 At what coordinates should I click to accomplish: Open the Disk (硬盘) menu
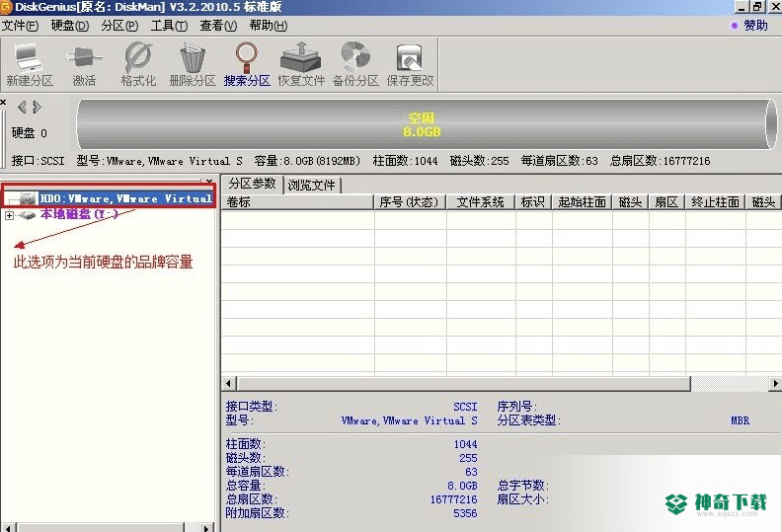70,26
